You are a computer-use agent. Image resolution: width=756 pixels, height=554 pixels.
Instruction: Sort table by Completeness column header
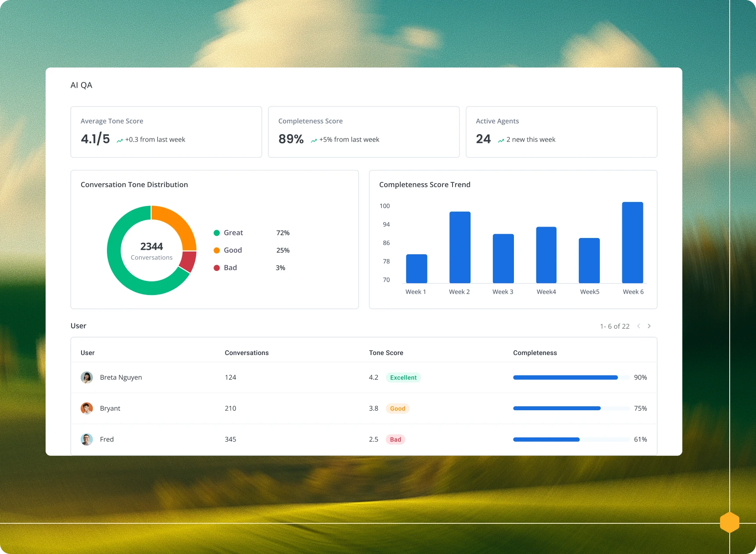point(535,353)
